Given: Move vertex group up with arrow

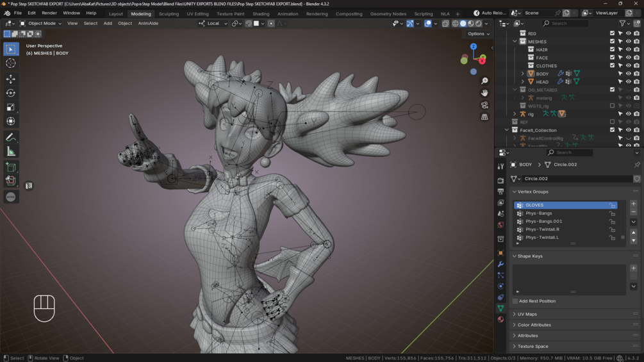Looking at the screenshot, I should tap(634, 233).
